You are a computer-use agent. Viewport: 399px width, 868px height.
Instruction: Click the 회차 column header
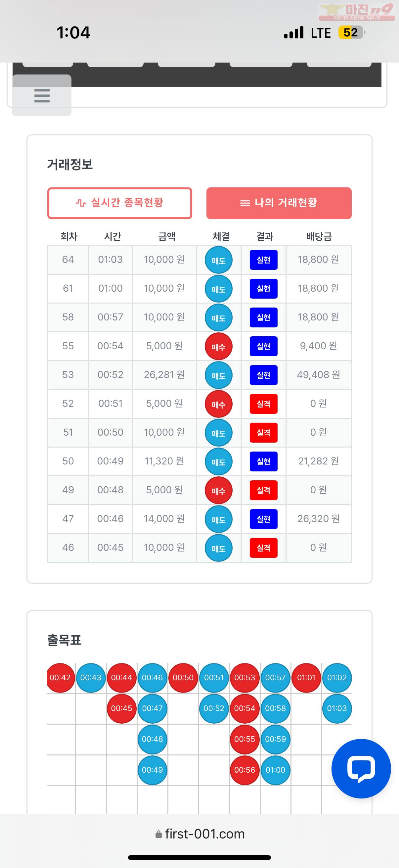[x=69, y=236]
